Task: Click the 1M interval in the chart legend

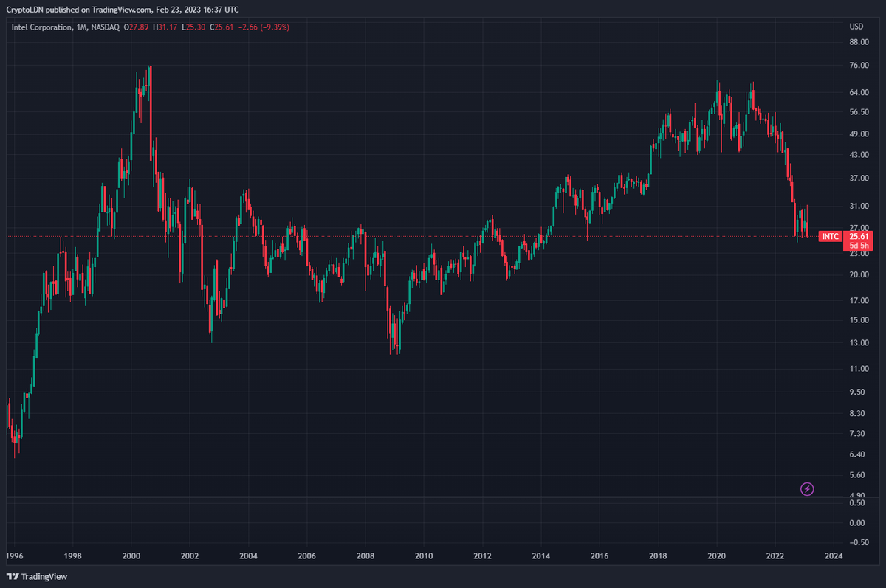Action: 80,27
